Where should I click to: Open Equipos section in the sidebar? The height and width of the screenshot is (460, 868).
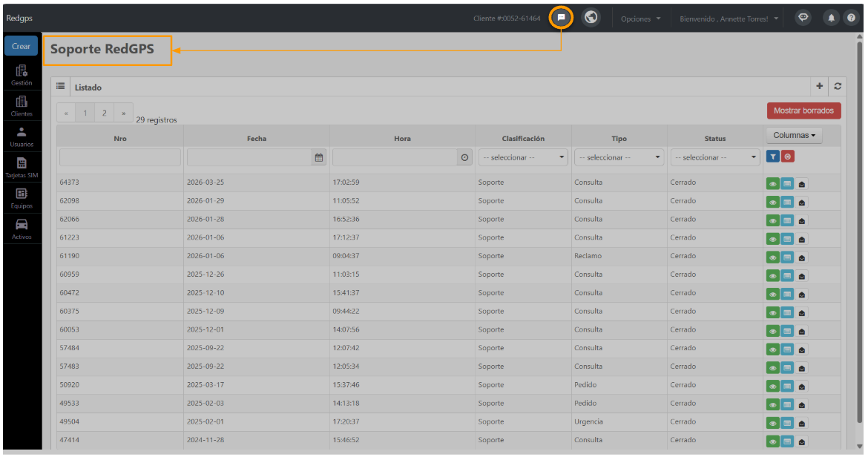[x=22, y=198]
